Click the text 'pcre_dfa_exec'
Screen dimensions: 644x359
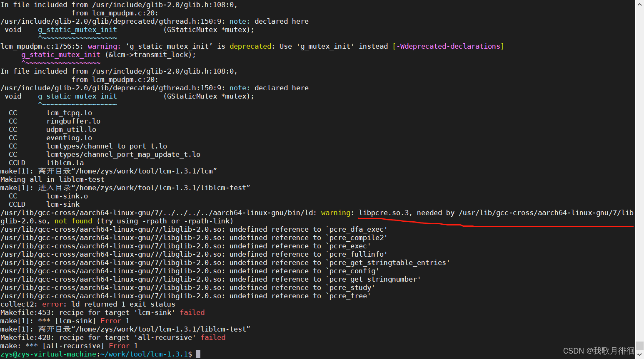tap(357, 229)
